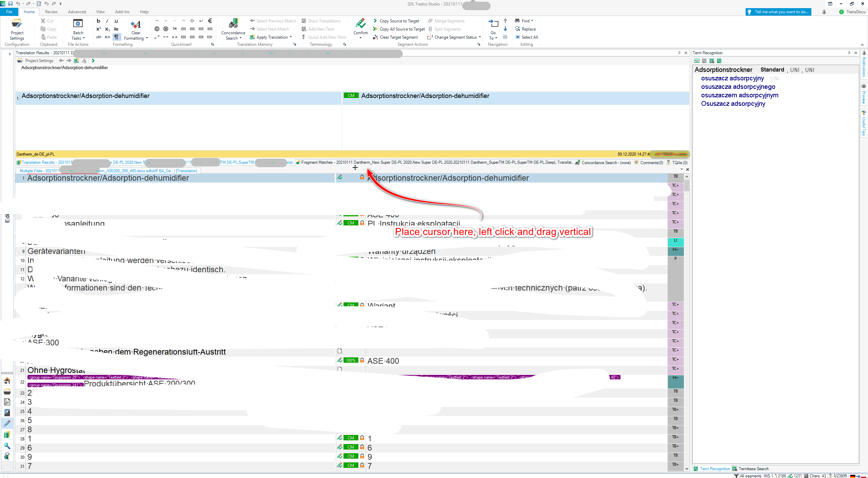
Task: Insert the copyright symbol
Action: coord(157,29)
